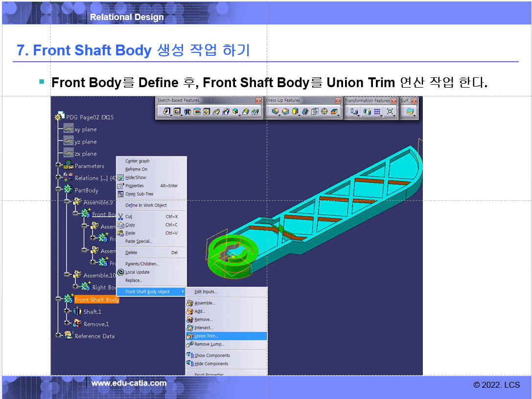532x399 pixels.
Task: Select the Edge Fillet tool in Dress-Up Features
Action: (275, 112)
